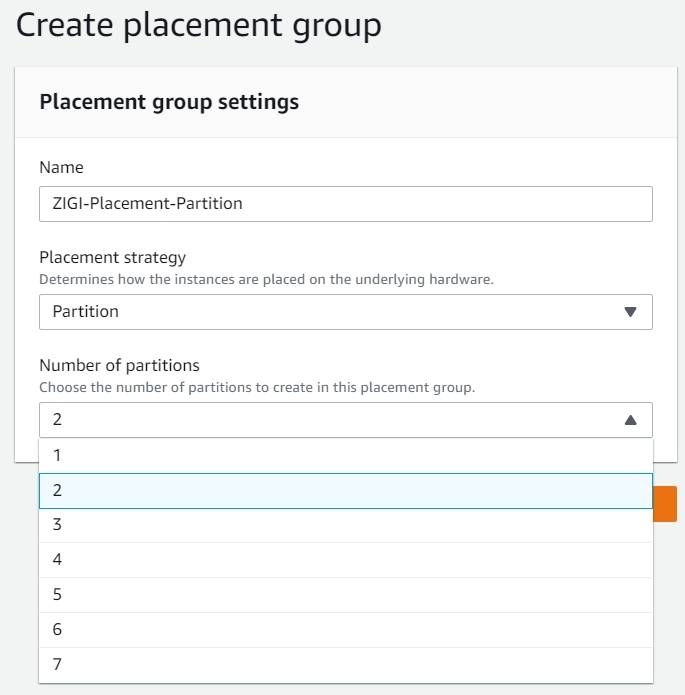The width and height of the screenshot is (685, 695).
Task: Choose 6 from the partitions dropdown
Action: pyautogui.click(x=345, y=630)
